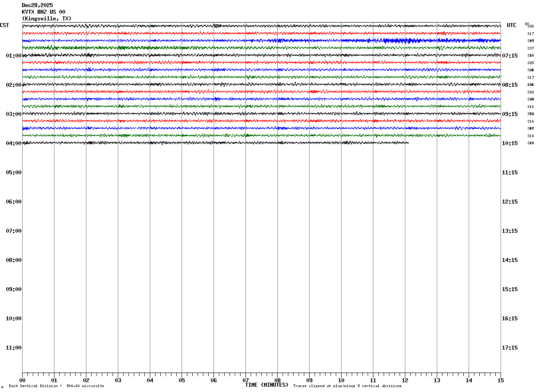Click the "01:00" CST hour label
The height and width of the screenshot is (392, 536).
14,56
